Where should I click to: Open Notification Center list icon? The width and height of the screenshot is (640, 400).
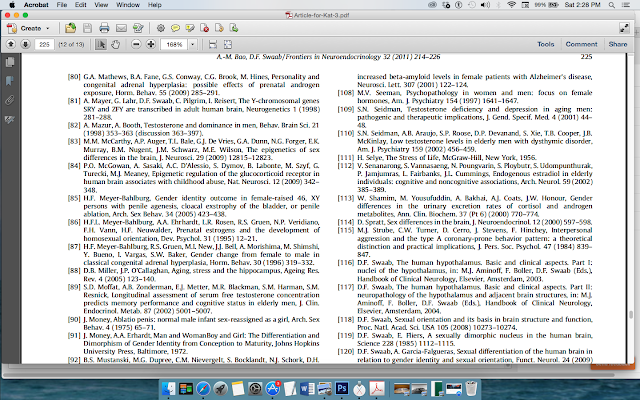tap(625, 5)
